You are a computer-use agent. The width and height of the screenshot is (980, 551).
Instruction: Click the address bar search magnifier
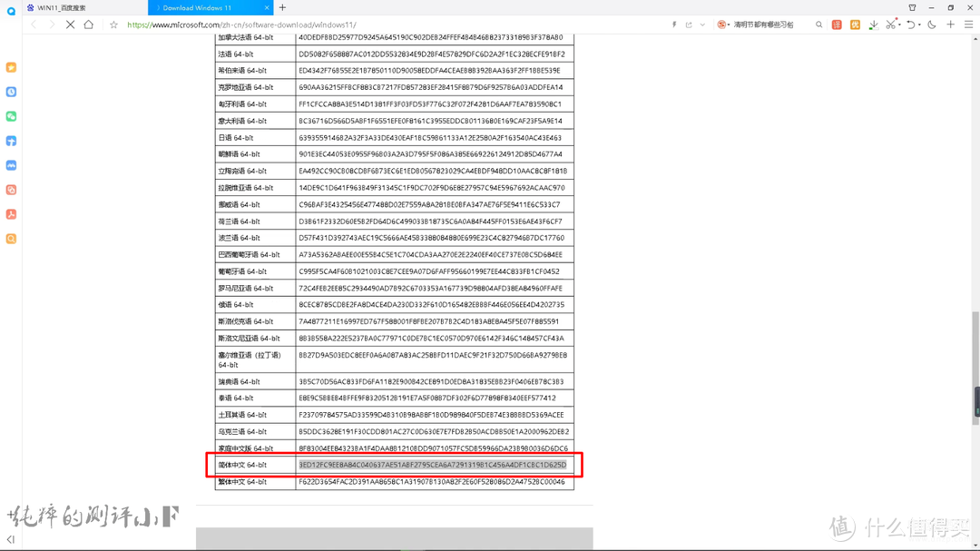[x=818, y=25]
